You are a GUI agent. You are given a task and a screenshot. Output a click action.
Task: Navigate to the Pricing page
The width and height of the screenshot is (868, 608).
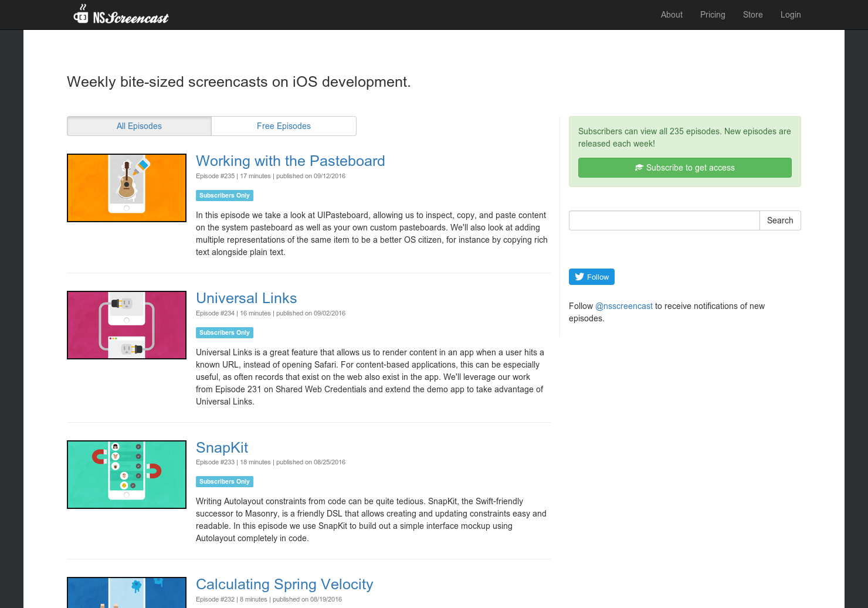[713, 15]
